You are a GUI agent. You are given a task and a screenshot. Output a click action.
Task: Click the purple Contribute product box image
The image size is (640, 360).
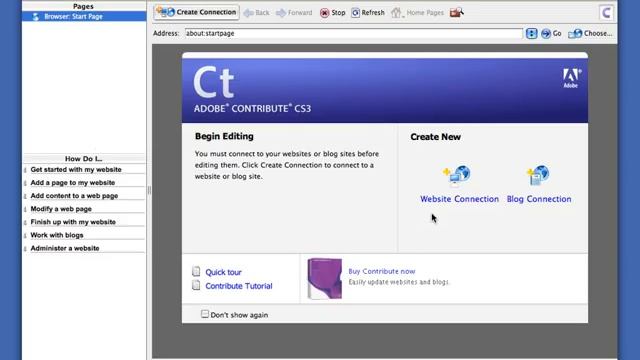[x=324, y=279]
